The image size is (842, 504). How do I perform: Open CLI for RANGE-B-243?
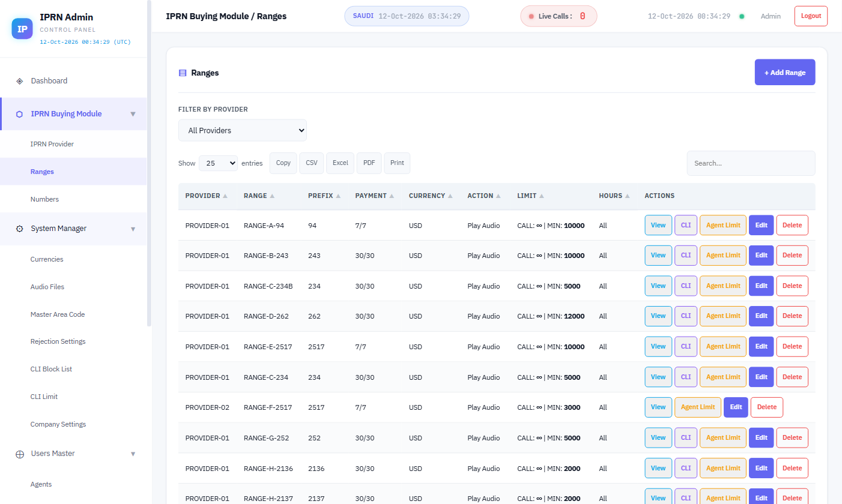coord(686,256)
